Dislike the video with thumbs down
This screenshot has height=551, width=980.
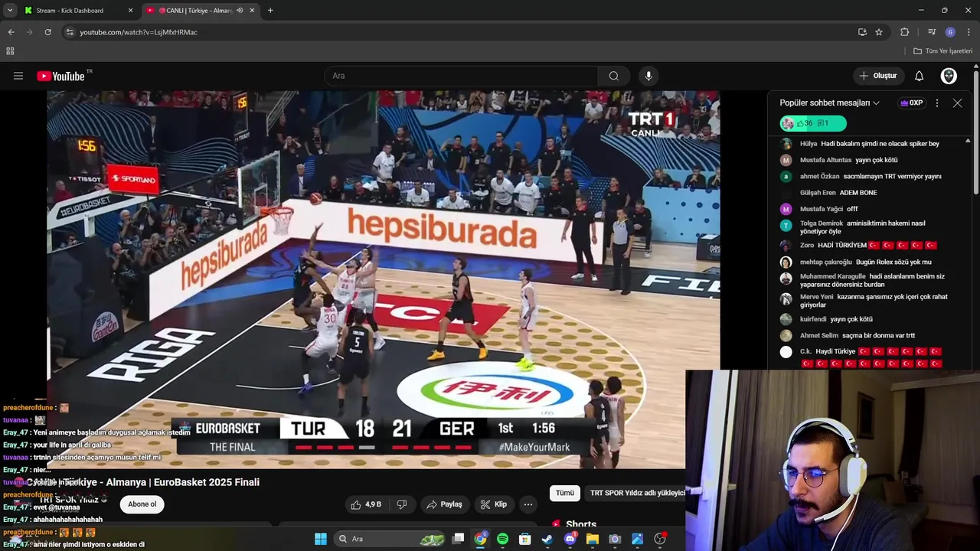click(401, 504)
